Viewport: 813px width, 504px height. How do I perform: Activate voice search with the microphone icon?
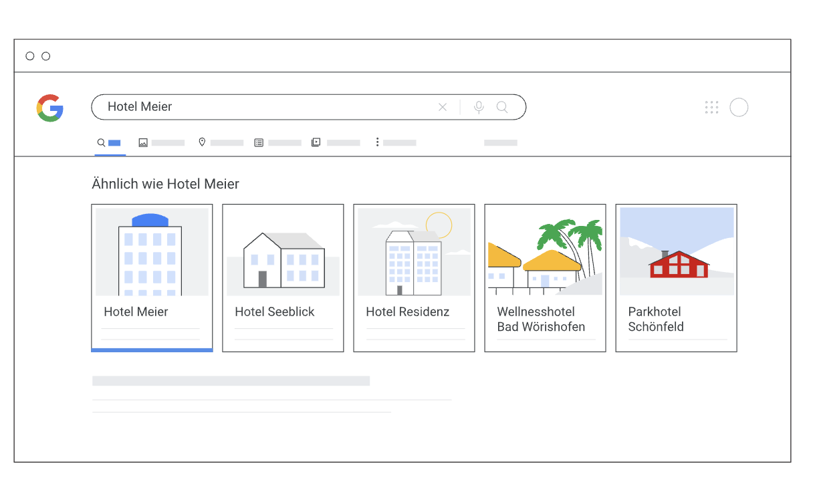click(479, 107)
